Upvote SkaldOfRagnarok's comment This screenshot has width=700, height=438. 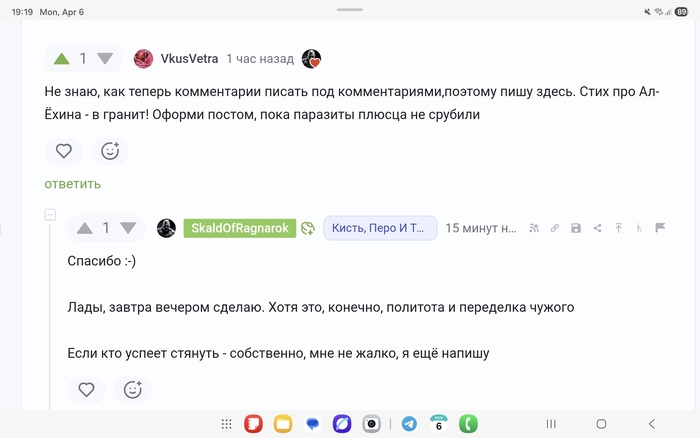coord(84,228)
